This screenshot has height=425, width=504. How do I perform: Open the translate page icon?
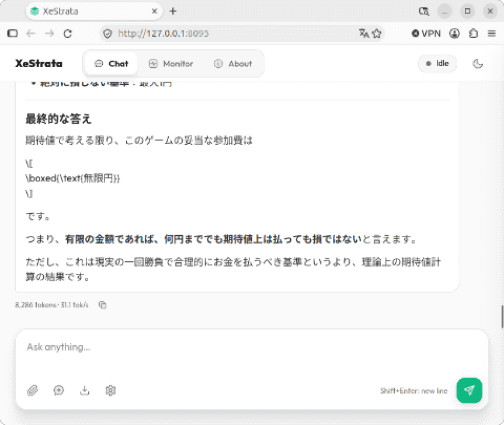pos(364,34)
